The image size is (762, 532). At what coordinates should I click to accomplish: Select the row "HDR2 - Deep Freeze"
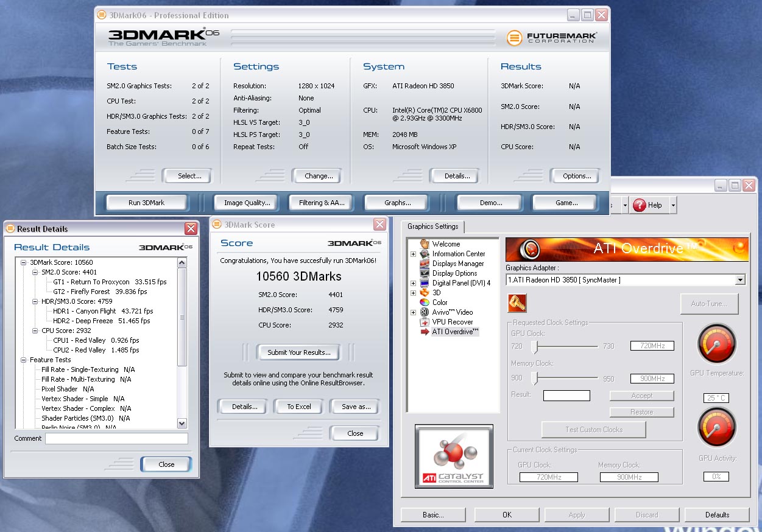click(101, 321)
